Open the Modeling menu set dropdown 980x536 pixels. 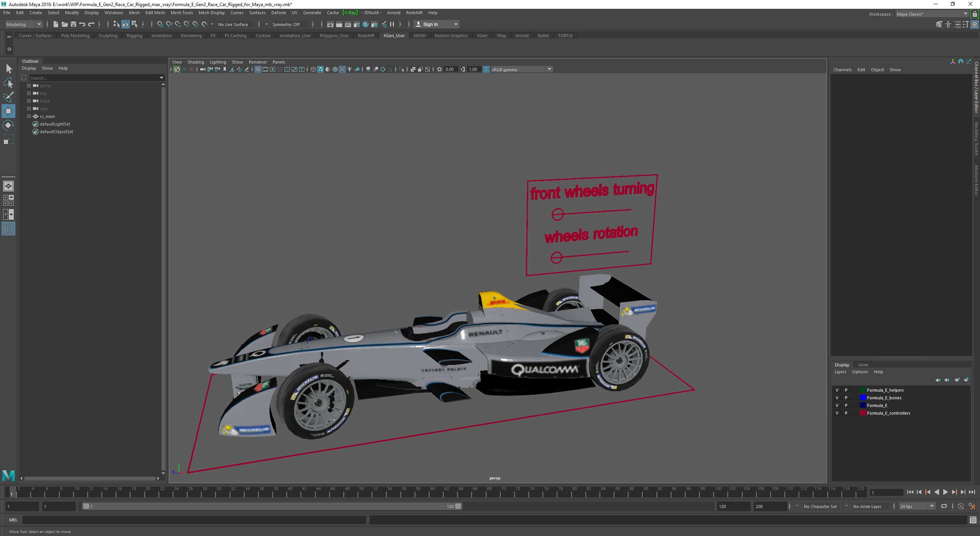[24, 24]
